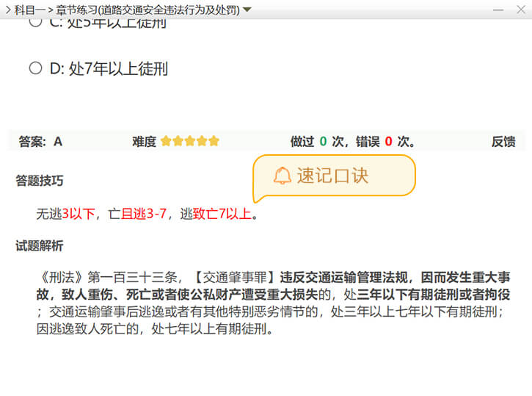Click the fifth difficulty star
Viewport: 532px width, 396px height.
point(214,142)
